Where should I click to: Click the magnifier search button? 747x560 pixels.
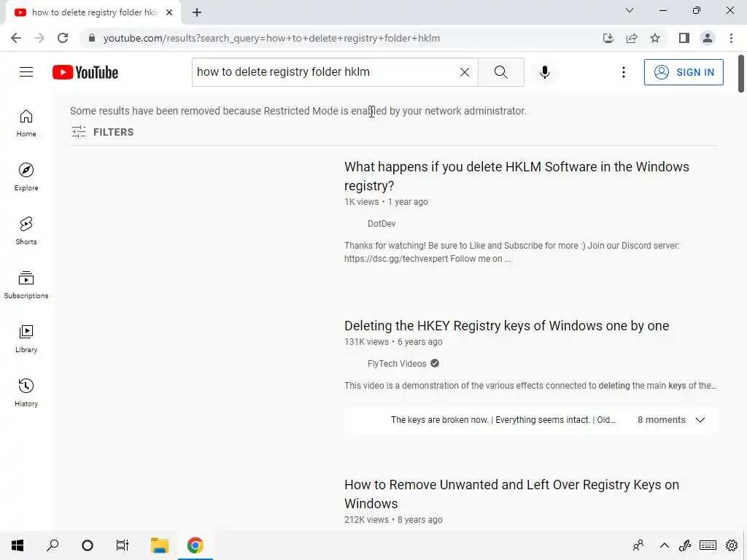point(500,72)
